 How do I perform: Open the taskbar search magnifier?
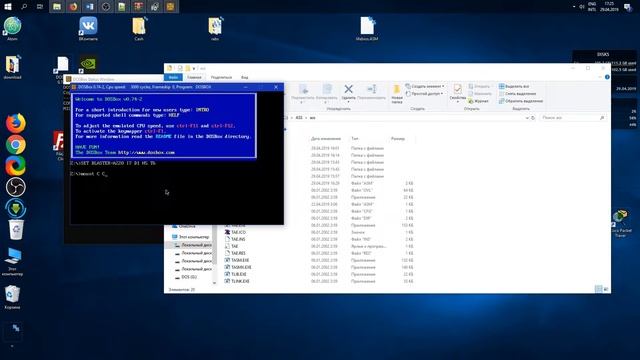[24, 6]
